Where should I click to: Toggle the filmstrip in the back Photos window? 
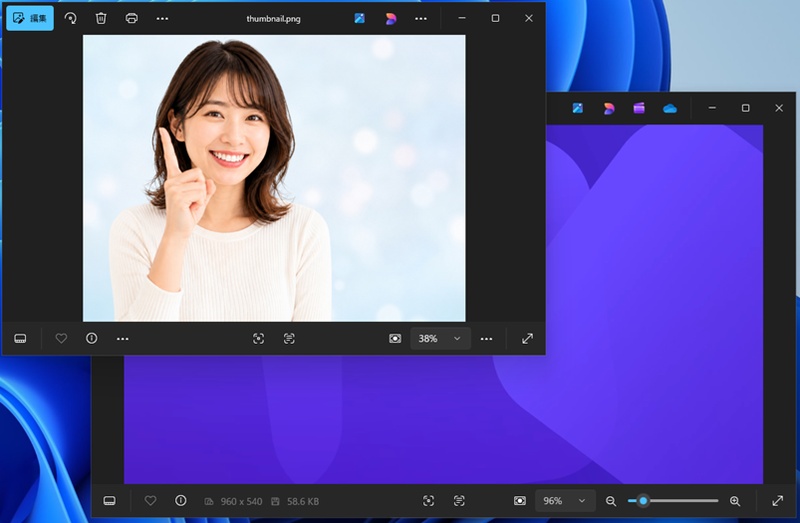(x=110, y=501)
